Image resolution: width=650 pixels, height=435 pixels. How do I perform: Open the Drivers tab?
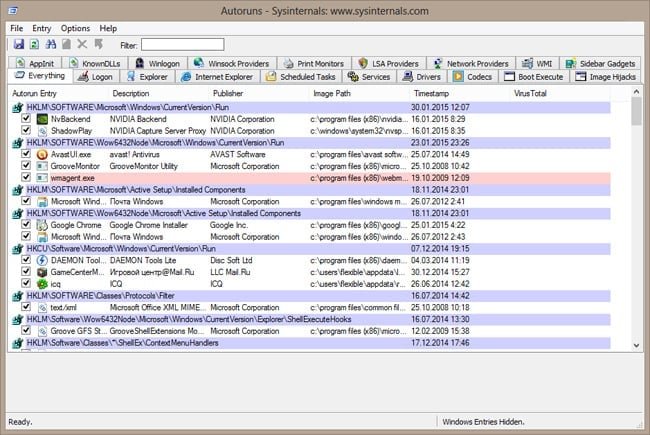[x=422, y=77]
